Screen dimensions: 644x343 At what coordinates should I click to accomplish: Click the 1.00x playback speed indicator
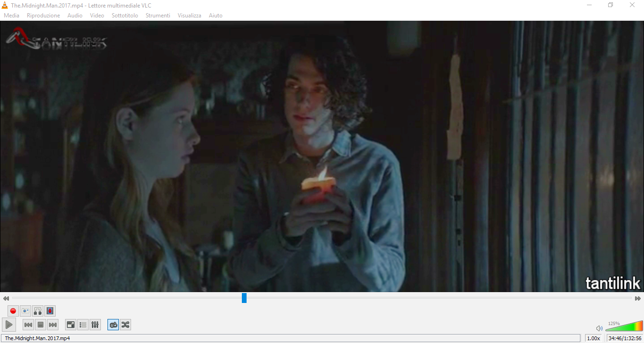click(594, 338)
